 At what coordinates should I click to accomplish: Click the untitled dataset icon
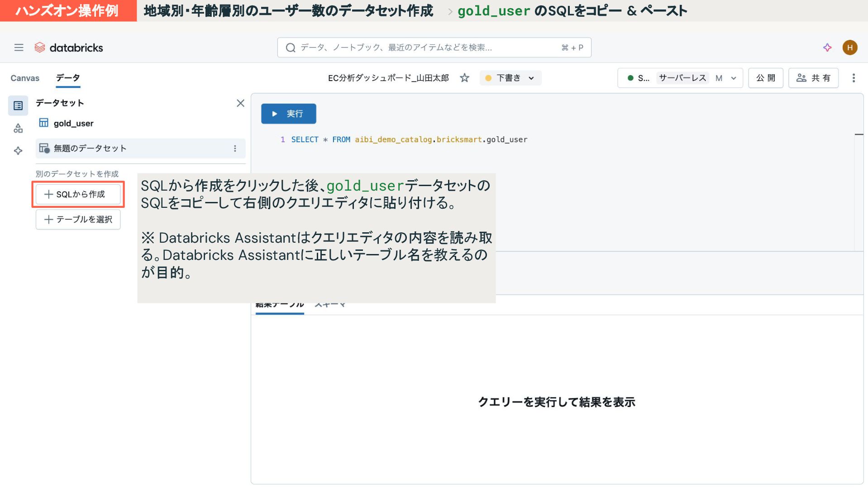[x=44, y=148]
